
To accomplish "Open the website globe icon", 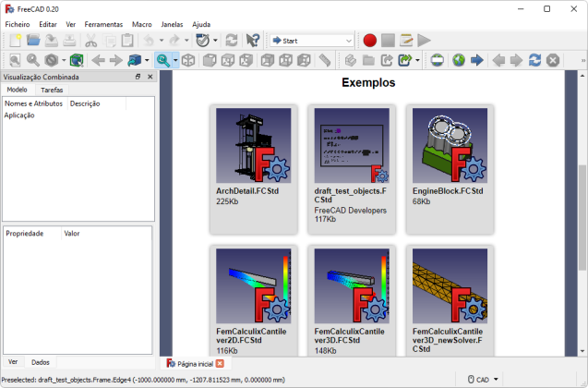I will (x=459, y=60).
